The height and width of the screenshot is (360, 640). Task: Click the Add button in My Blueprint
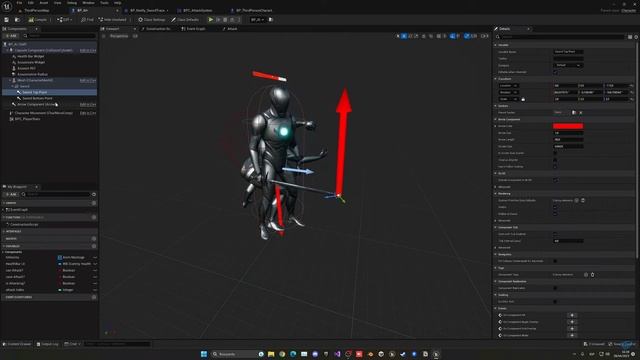coord(11,194)
